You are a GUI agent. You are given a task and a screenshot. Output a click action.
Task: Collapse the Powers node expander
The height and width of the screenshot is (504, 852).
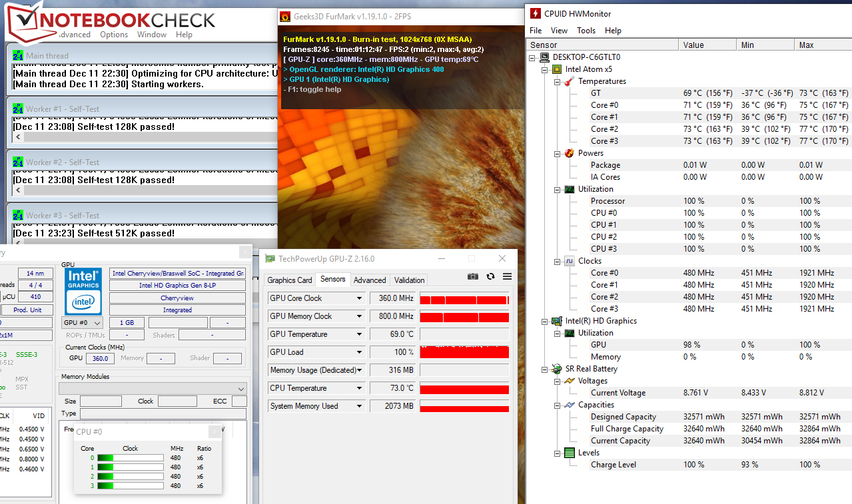pyautogui.click(x=558, y=153)
